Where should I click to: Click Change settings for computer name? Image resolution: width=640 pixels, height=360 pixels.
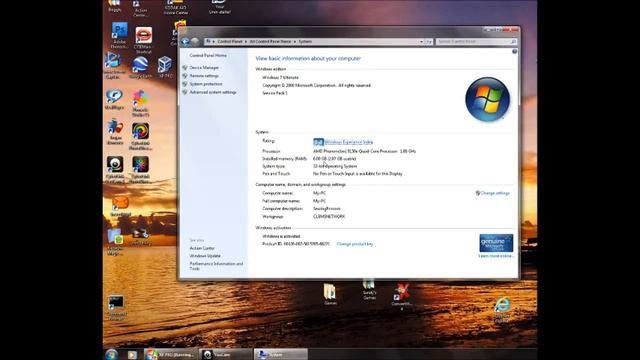[495, 193]
